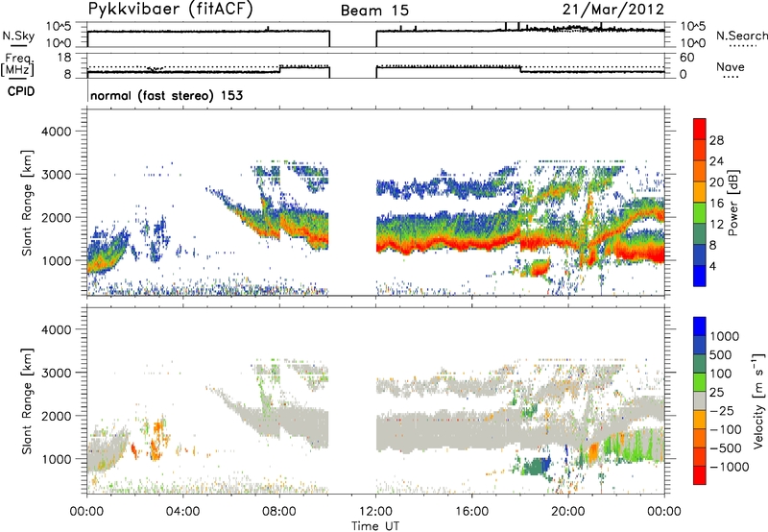Click the 'Freq. [MHz]' axis label
Viewport: 768px width, 532px height.
coord(18,65)
